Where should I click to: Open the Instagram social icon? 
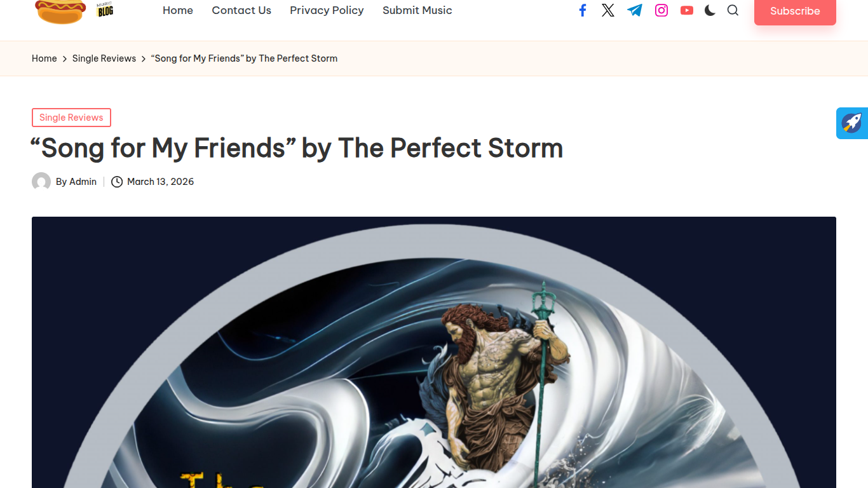(x=661, y=10)
